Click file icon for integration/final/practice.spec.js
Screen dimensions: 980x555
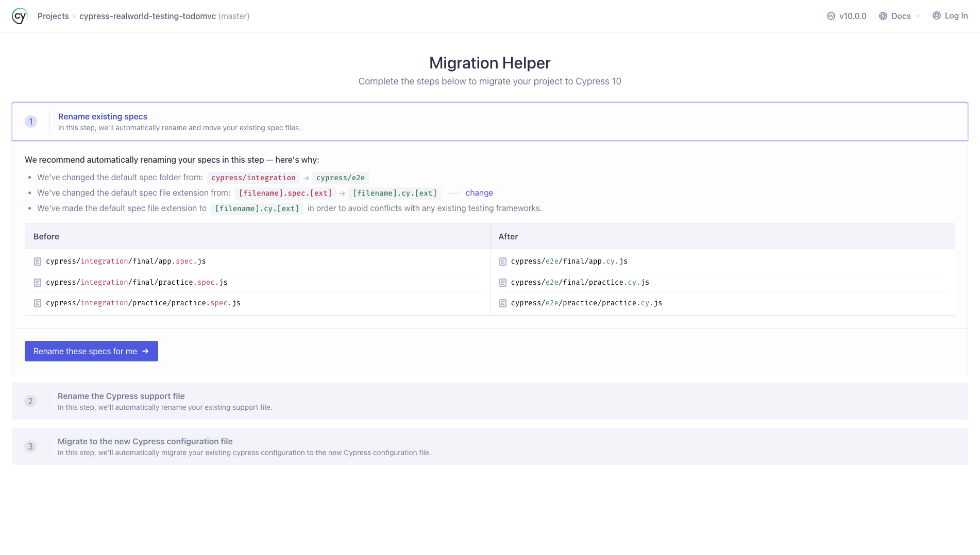click(38, 283)
